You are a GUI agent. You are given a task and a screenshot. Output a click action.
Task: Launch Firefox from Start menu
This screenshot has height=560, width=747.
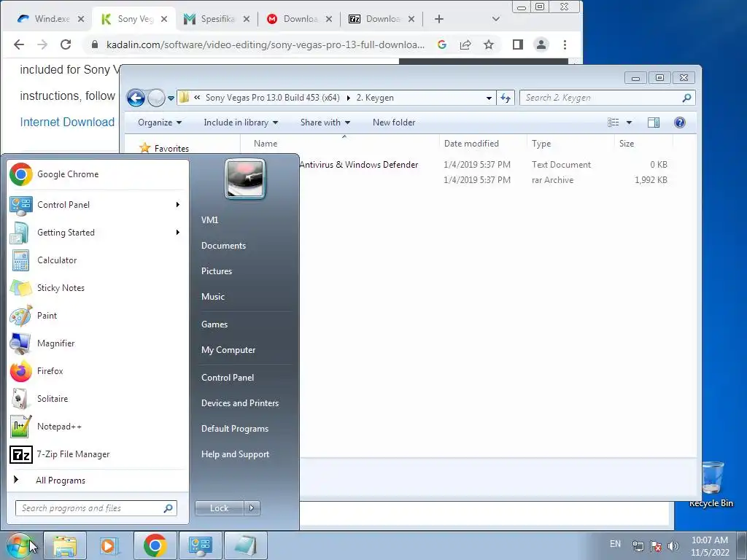coord(98,371)
